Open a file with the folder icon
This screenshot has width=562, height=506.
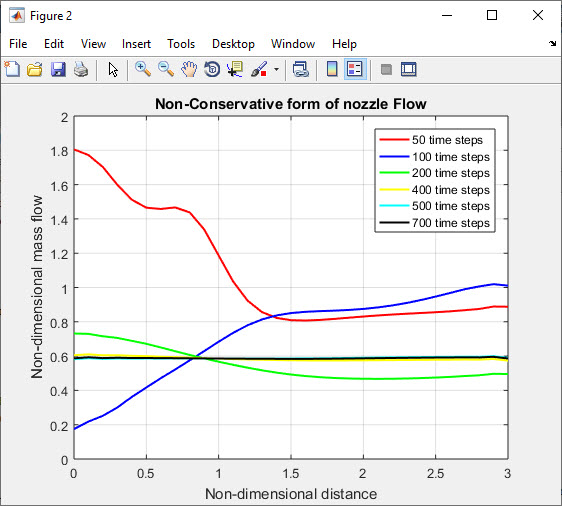click(x=35, y=69)
